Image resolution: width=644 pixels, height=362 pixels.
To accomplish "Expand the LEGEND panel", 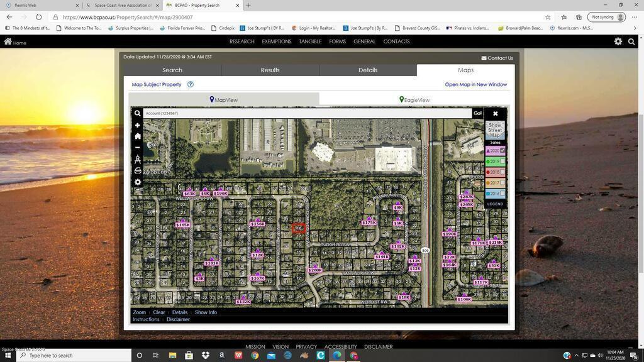I will pyautogui.click(x=495, y=204).
